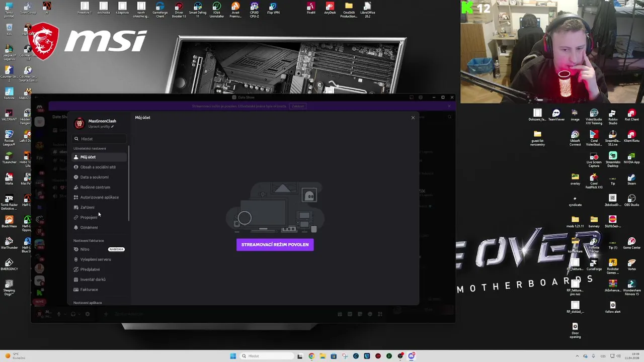
Task: Open Smart Defrag 11 desktop icon
Action: click(198, 10)
